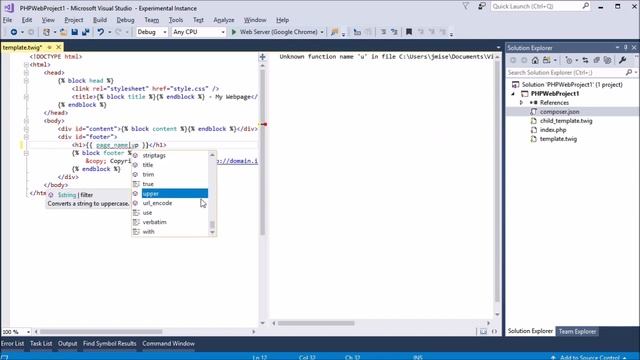Select index.php in Solution Explorer
This screenshot has height=360, width=640.
(x=553, y=130)
